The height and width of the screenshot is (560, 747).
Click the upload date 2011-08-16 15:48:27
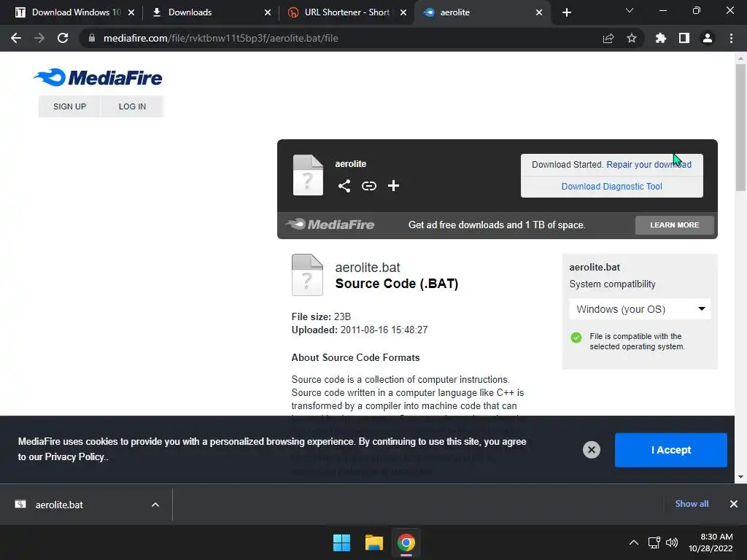tap(384, 330)
